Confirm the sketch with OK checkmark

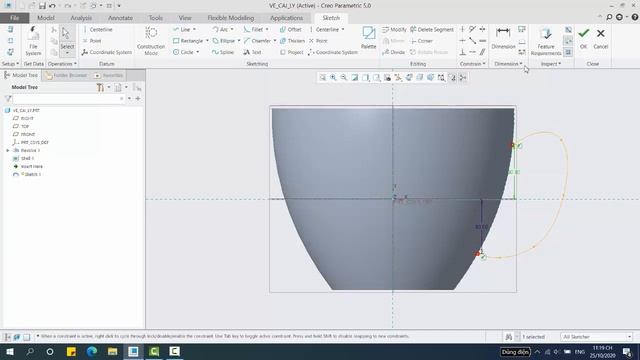(x=584, y=38)
